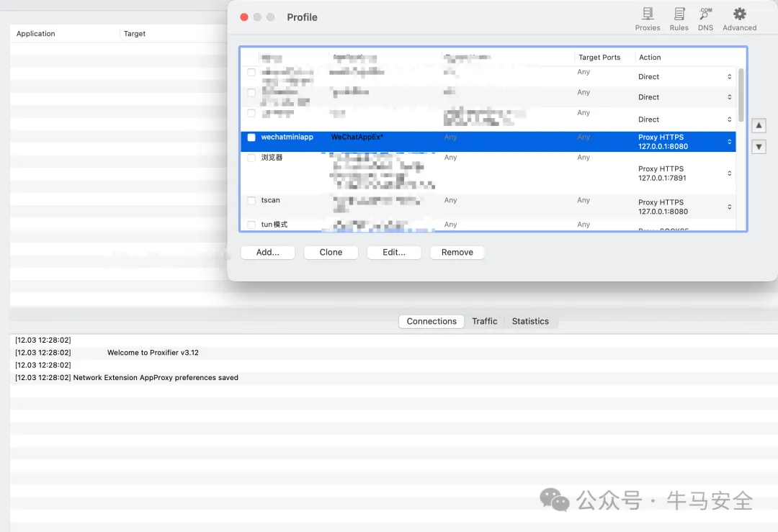This screenshot has width=778, height=532.
Task: Open the Proxies settings icon
Action: (647, 18)
